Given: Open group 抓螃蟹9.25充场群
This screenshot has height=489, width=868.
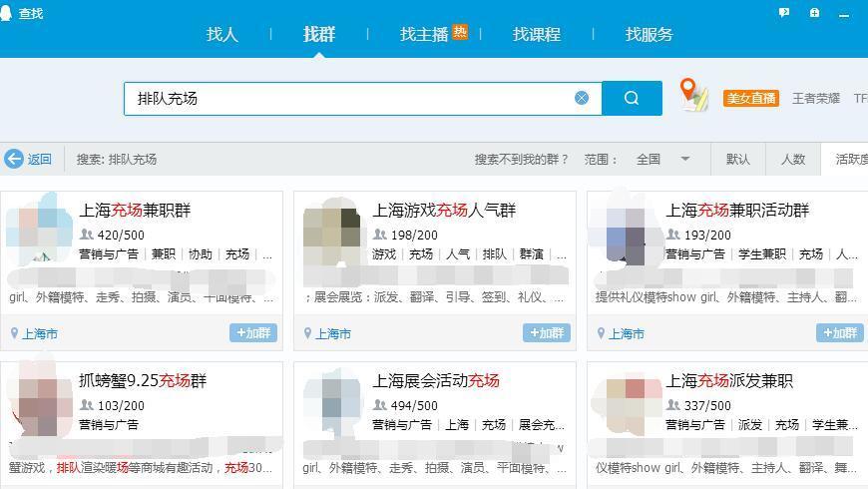Looking at the screenshot, I should 143,381.
